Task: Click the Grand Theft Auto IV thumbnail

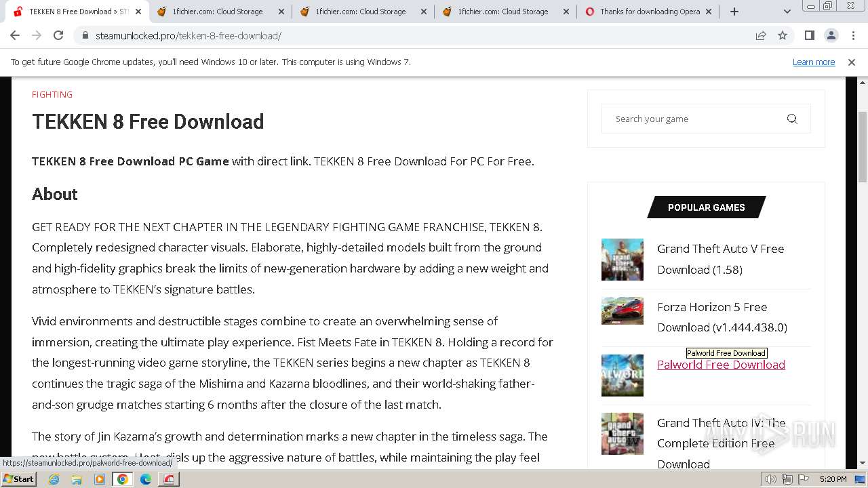Action: tap(623, 434)
